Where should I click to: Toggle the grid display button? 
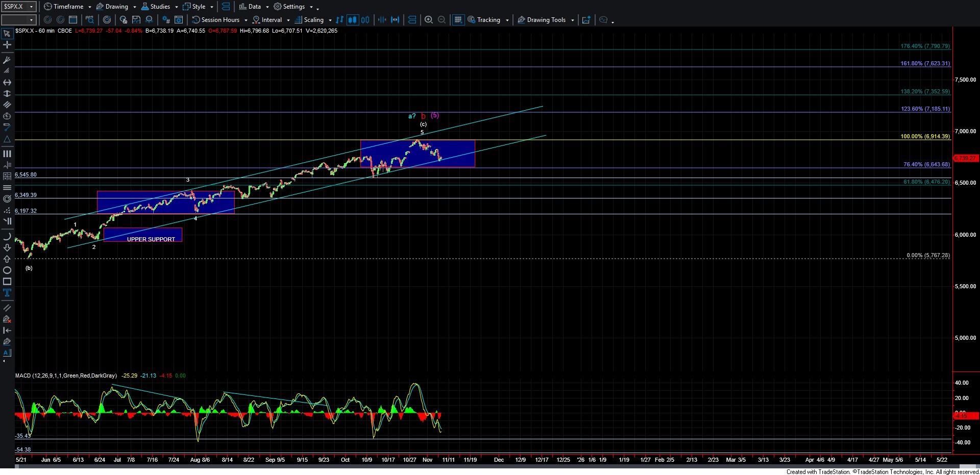pos(458,20)
